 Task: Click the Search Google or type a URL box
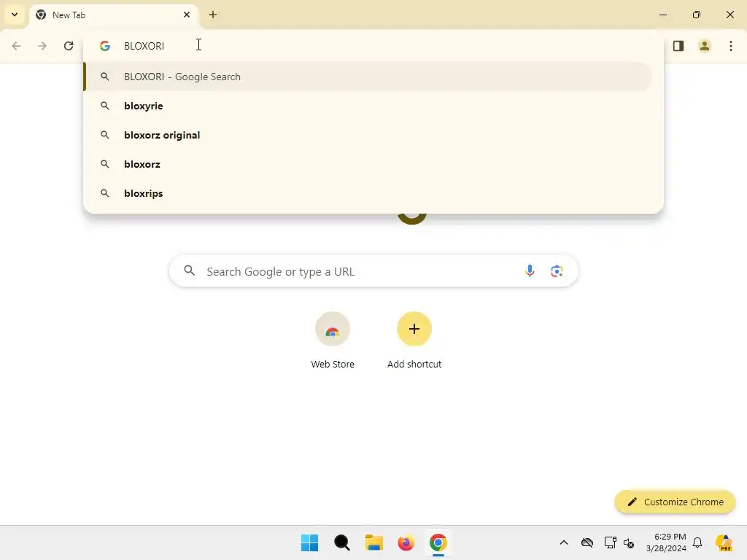[x=373, y=271]
